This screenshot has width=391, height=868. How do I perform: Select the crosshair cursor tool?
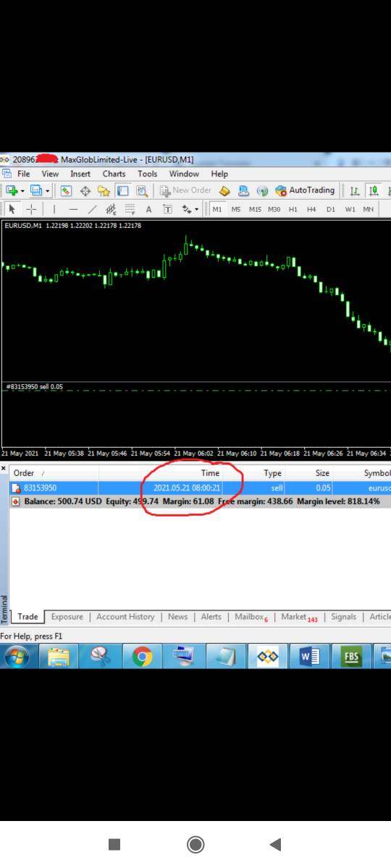(x=32, y=209)
